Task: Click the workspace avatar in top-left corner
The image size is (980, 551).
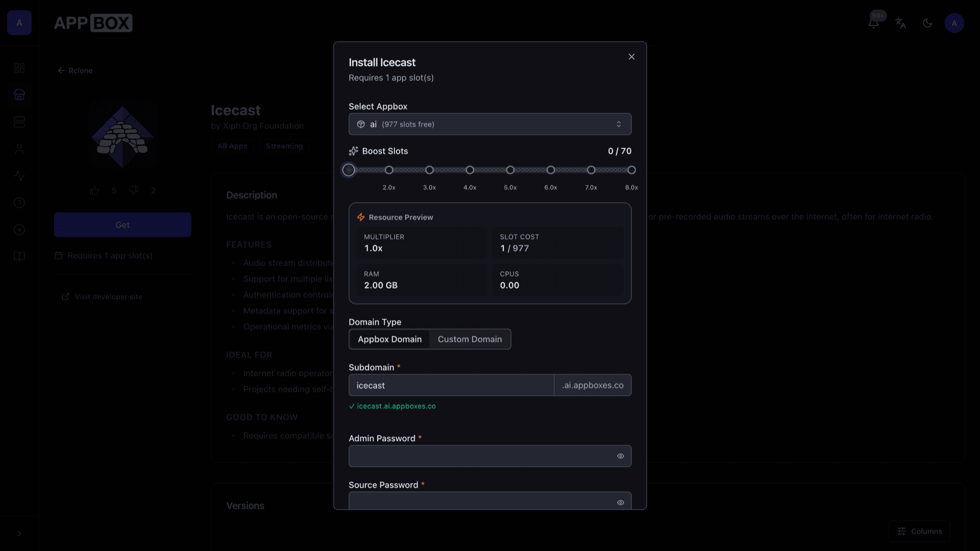Action: click(19, 23)
